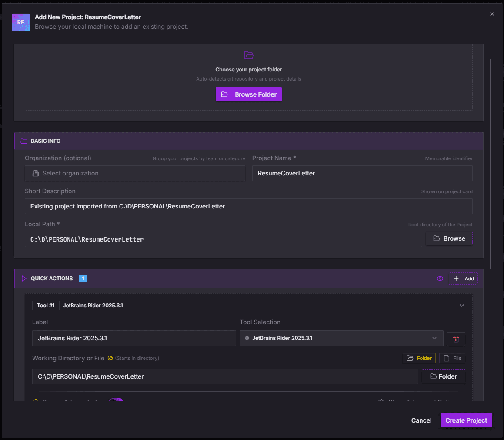The width and height of the screenshot is (504, 440).
Task: Click the organization building icon
Action: tap(36, 173)
